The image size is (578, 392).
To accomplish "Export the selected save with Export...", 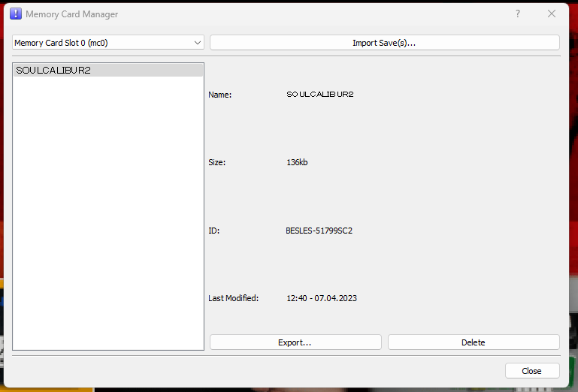I will (x=295, y=342).
